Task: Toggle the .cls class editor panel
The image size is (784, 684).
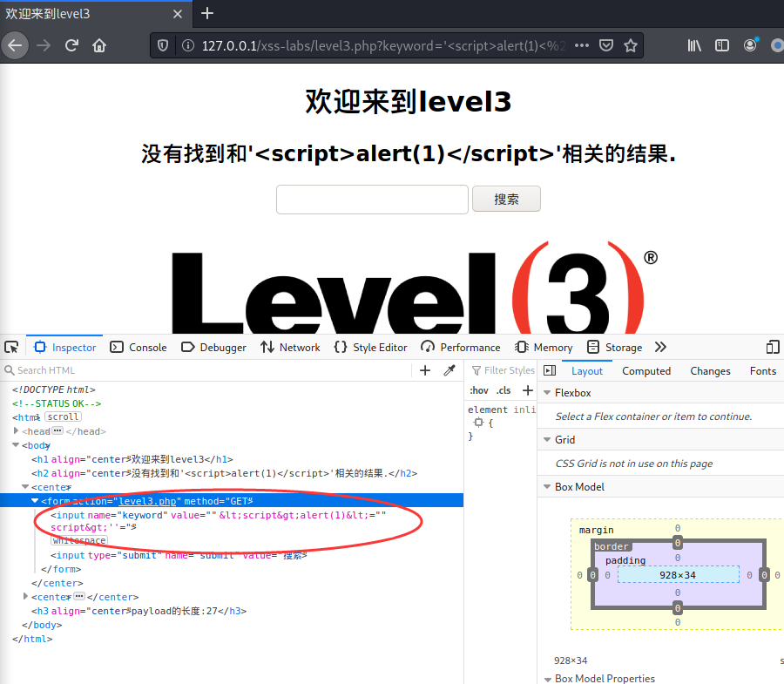Action: coord(505,389)
